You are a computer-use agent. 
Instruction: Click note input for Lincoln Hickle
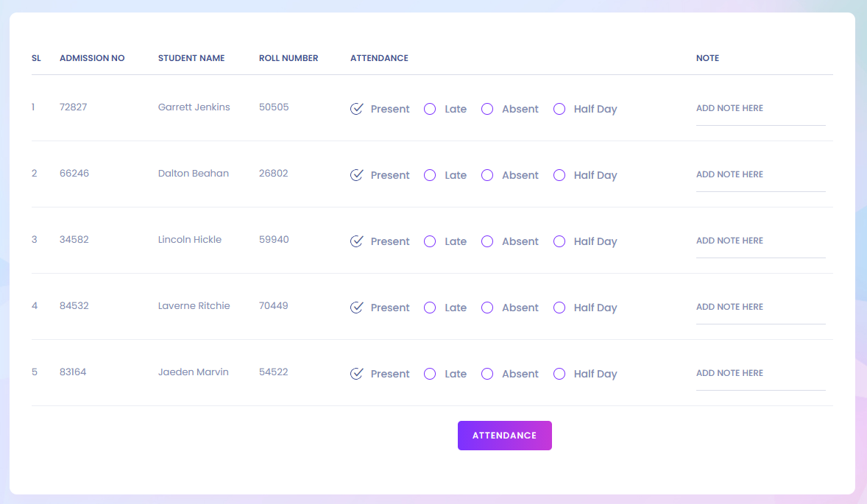click(760, 241)
